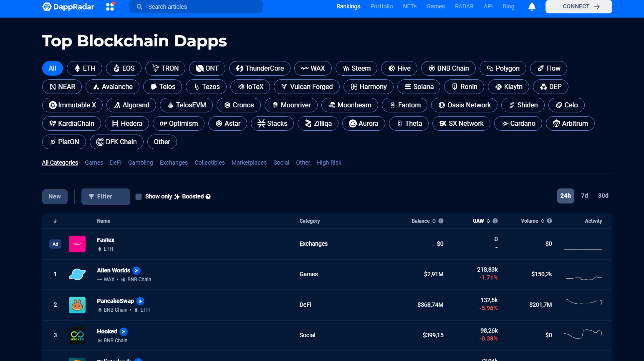Click the Volume column info icon

click(549, 221)
